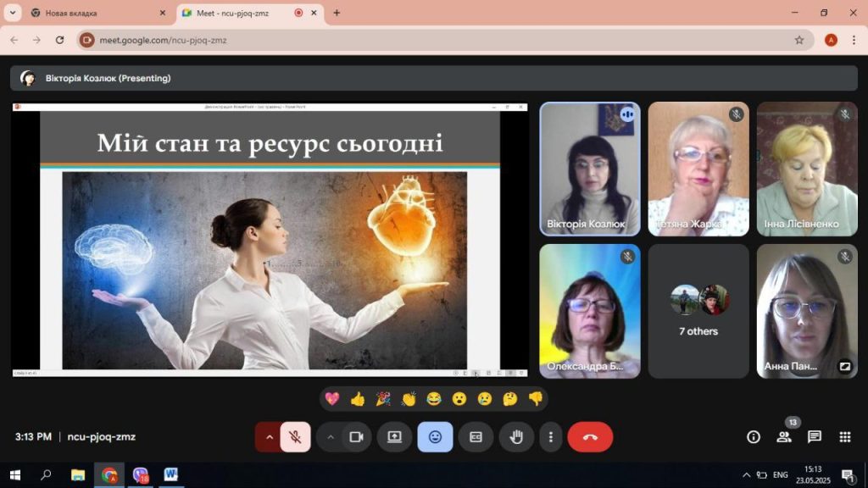Leave the call with red hang-up button
Screen dimensions: 868x488
pyautogui.click(x=590, y=437)
